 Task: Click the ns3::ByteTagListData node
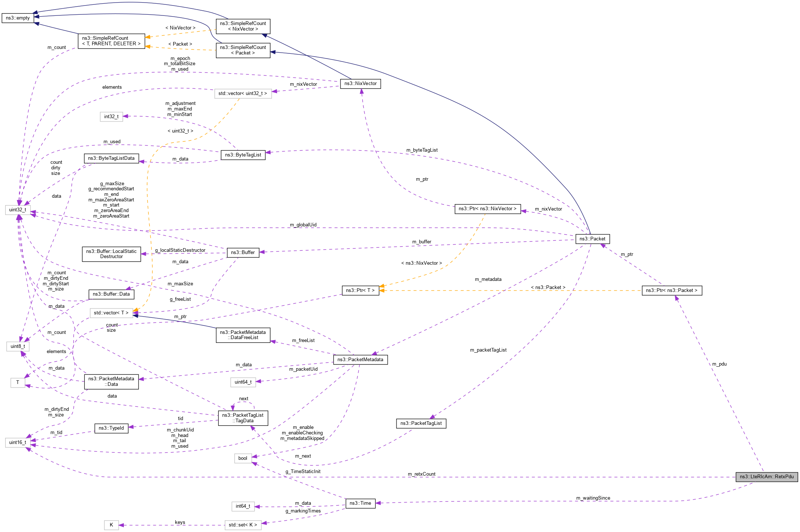pyautogui.click(x=111, y=158)
